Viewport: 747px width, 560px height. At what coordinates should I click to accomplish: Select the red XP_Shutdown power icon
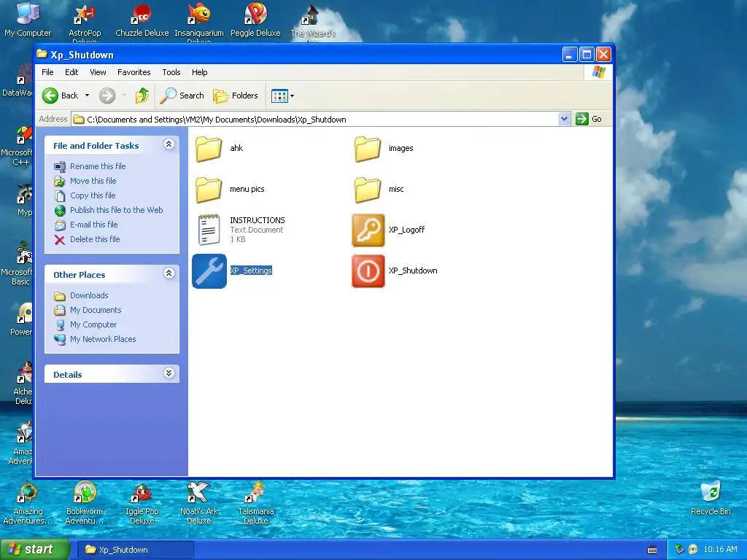(x=368, y=271)
